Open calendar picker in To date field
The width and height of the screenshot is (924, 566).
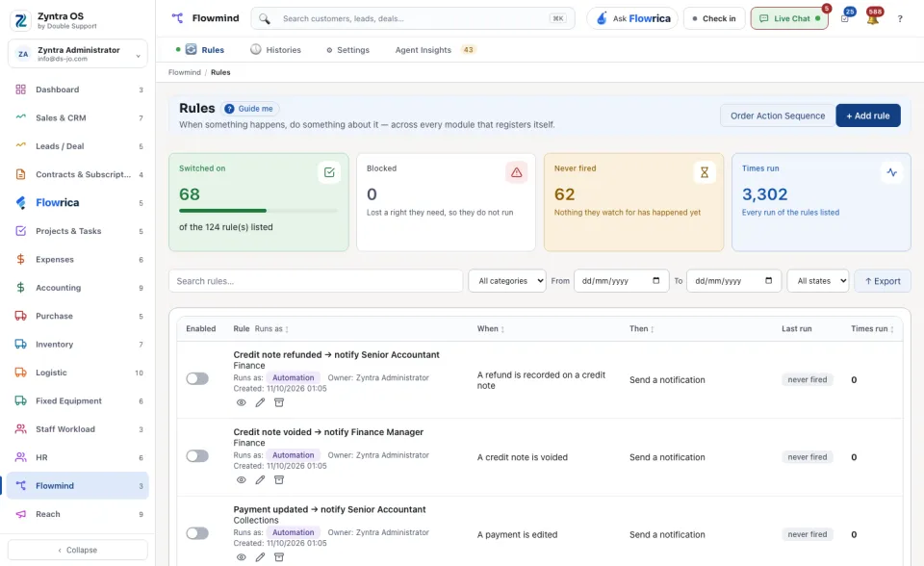(768, 281)
